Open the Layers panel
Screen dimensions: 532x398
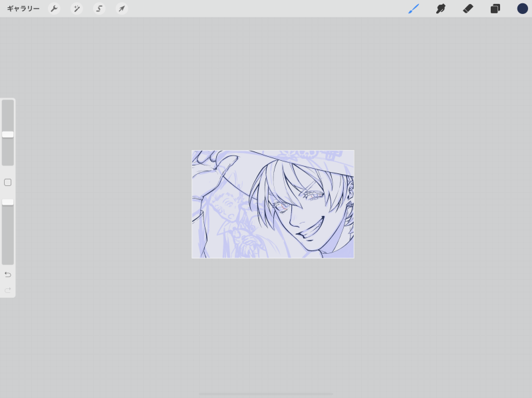495,9
